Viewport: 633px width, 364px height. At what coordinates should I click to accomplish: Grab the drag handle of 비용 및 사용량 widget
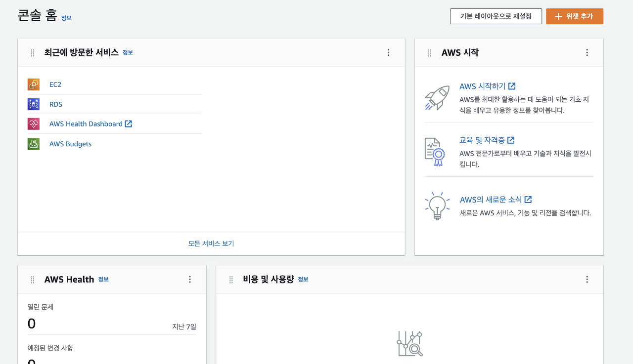click(231, 280)
